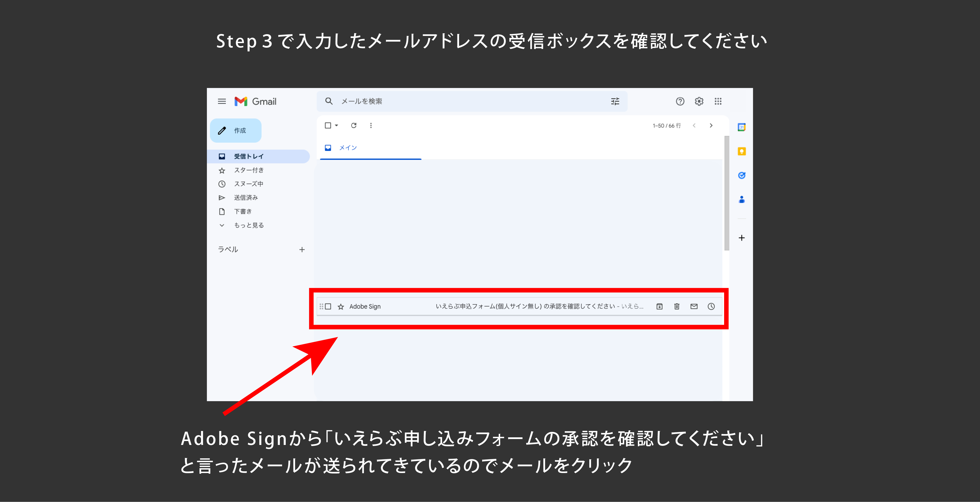Open the Google apps grid icon

718,101
